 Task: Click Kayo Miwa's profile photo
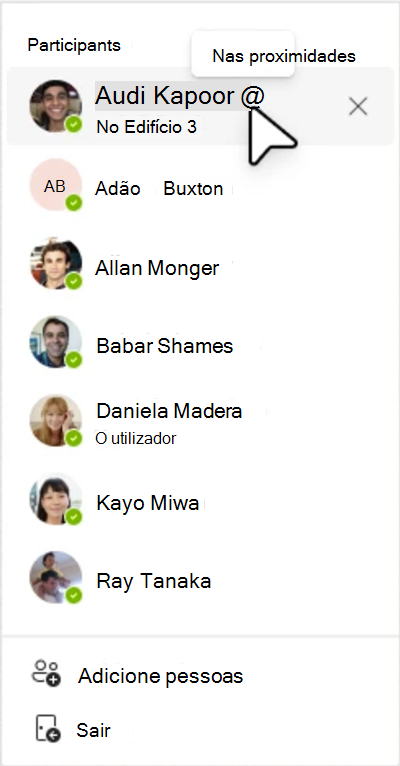click(55, 499)
